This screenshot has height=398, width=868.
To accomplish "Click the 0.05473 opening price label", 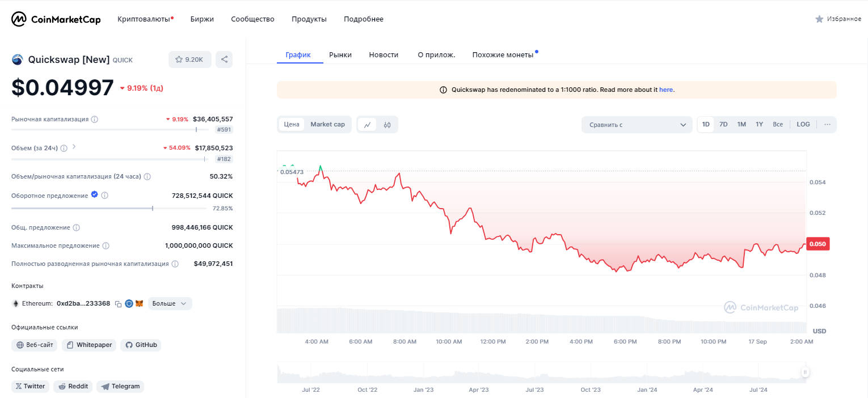I will tap(291, 172).
